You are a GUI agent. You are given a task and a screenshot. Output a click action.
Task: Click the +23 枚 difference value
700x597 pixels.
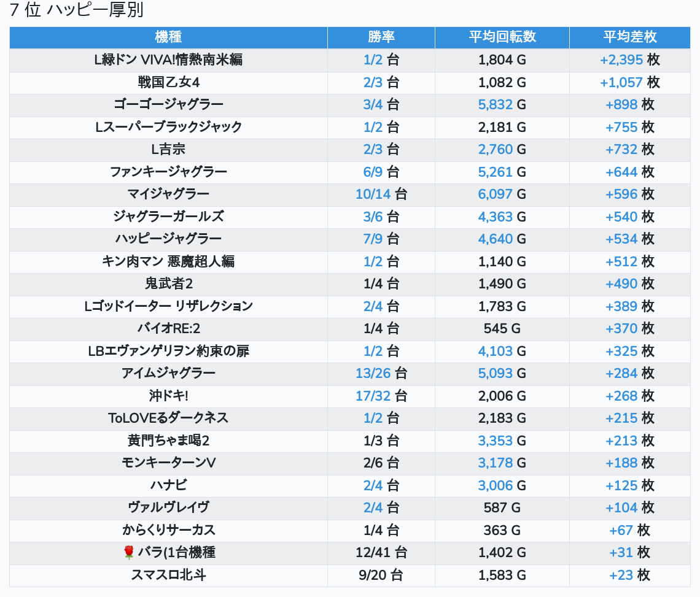(x=630, y=575)
